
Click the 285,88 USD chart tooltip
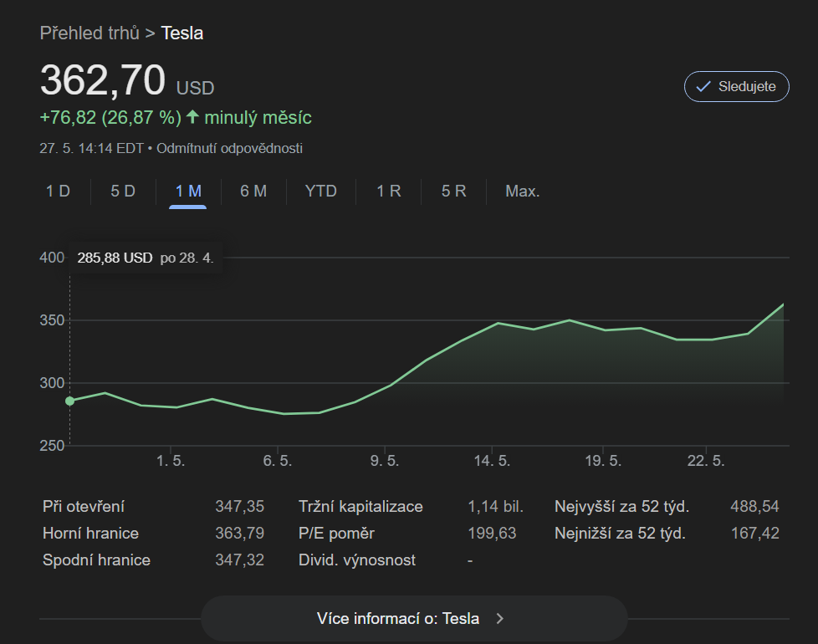[x=146, y=258]
